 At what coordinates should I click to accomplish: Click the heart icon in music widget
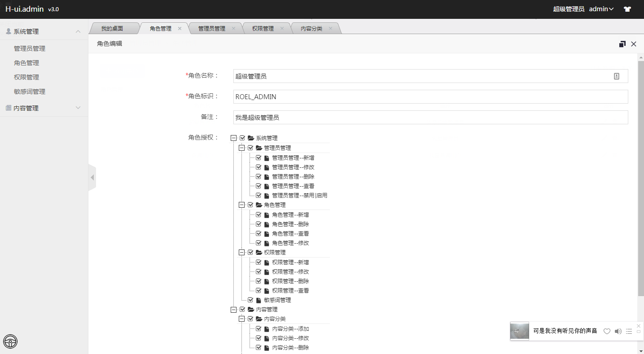tap(607, 331)
